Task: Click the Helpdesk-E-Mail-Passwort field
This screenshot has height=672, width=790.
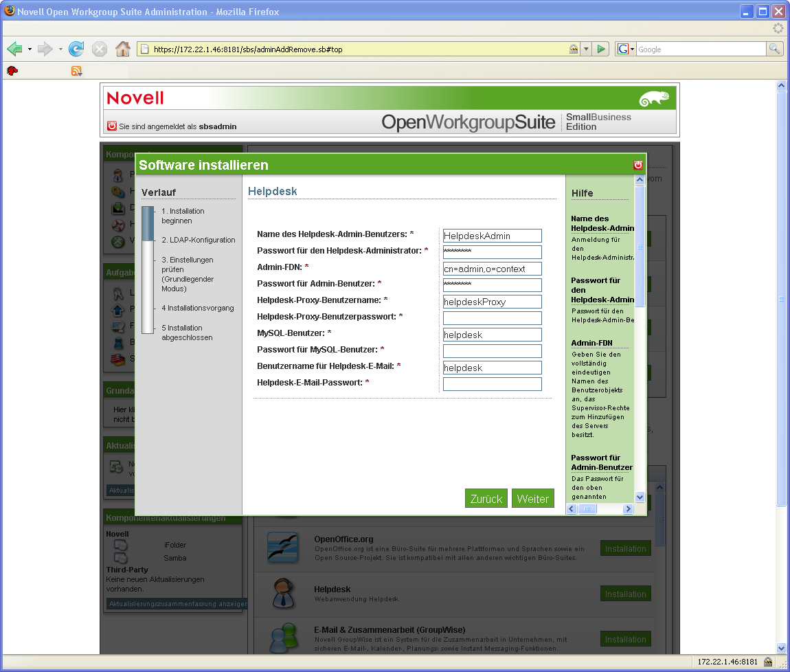Action: tap(493, 384)
